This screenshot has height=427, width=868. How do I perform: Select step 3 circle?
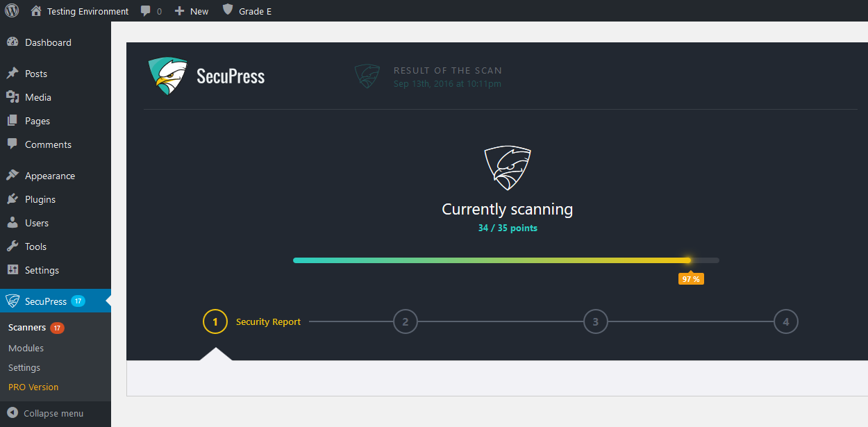596,321
